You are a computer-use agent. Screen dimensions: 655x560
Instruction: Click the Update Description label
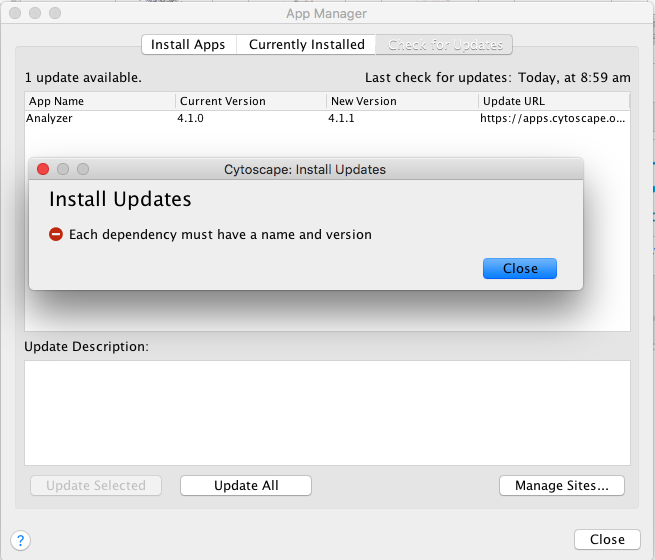tap(86, 346)
